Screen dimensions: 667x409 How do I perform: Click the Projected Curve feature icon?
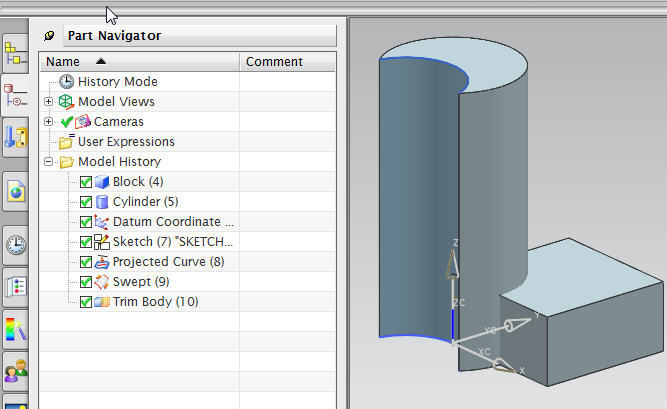(102, 262)
